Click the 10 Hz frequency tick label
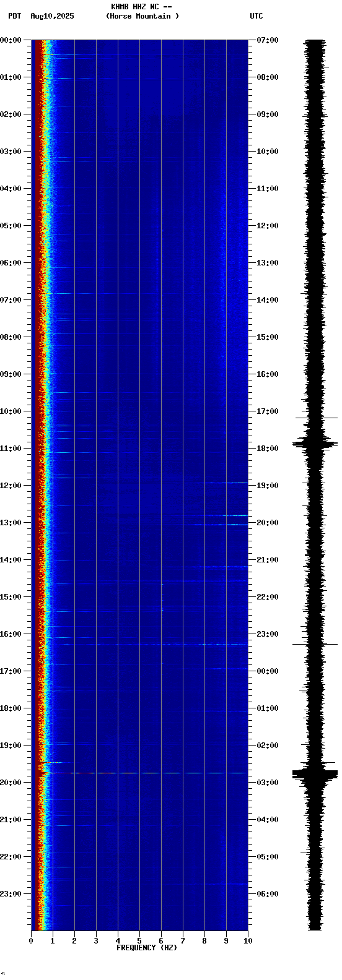 pos(248,941)
